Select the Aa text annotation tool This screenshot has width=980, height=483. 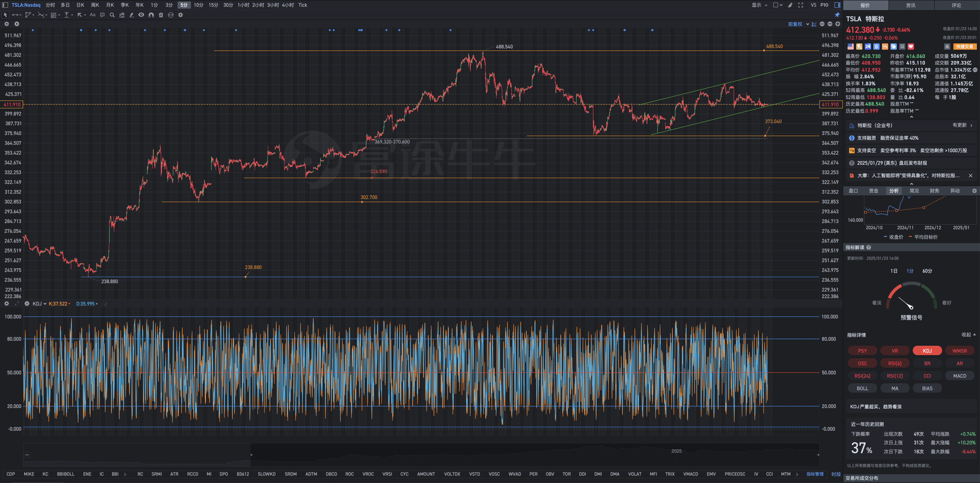[93, 15]
